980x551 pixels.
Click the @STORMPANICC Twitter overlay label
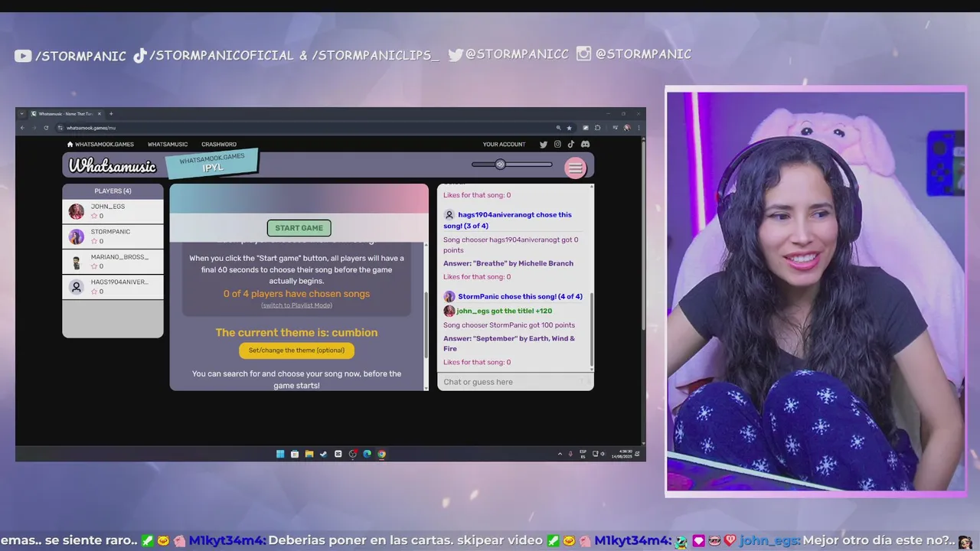pyautogui.click(x=508, y=54)
